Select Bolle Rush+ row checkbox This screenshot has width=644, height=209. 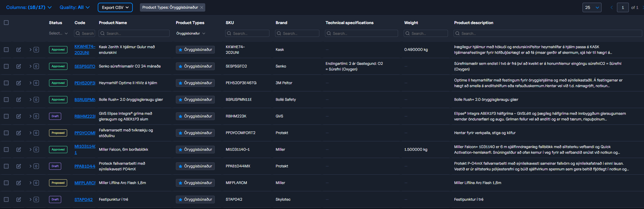click(6, 100)
